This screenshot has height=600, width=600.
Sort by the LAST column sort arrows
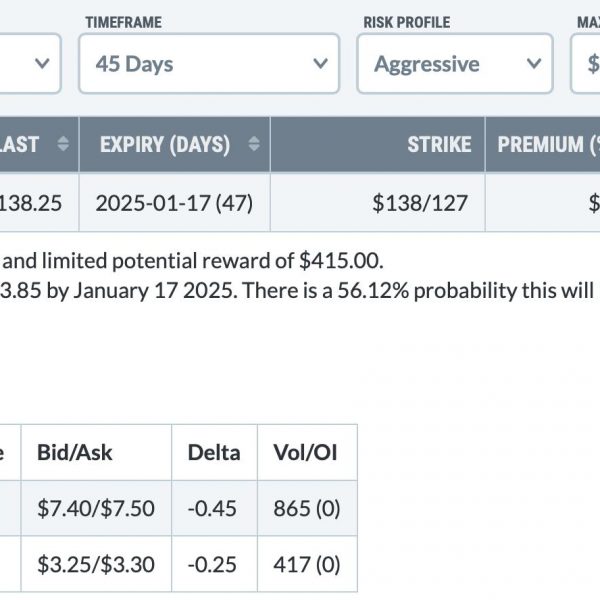coord(63,144)
